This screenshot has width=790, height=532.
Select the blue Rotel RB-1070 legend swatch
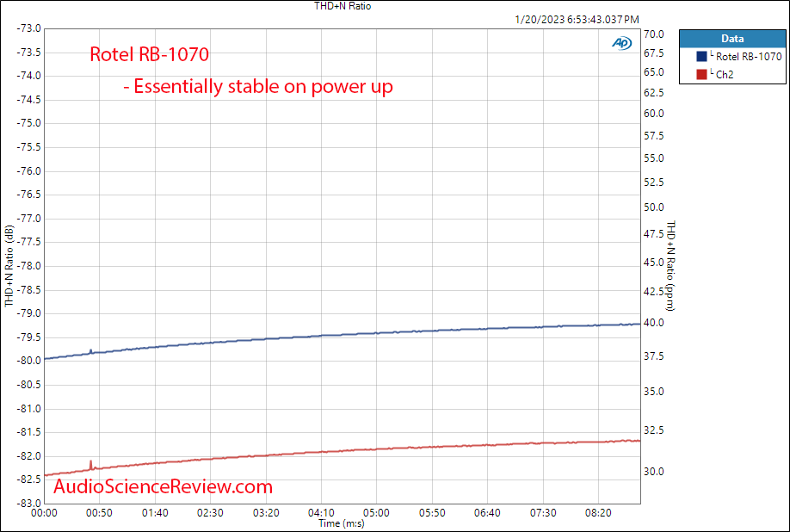[x=702, y=57]
